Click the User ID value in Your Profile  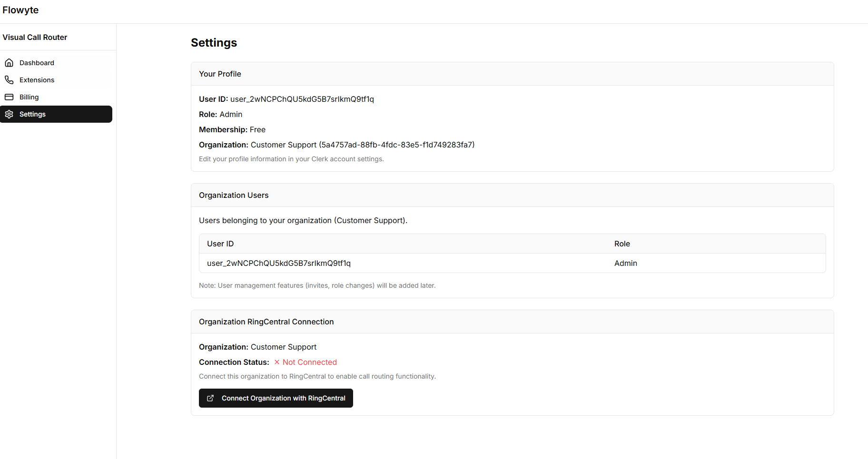pyautogui.click(x=302, y=99)
